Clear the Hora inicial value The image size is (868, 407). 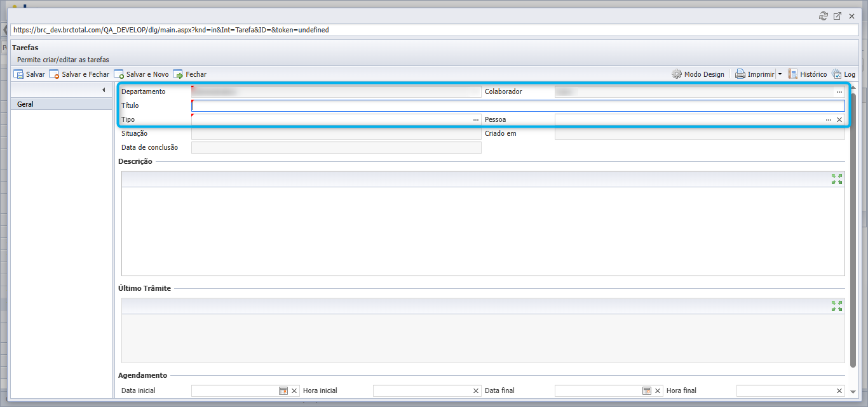476,391
